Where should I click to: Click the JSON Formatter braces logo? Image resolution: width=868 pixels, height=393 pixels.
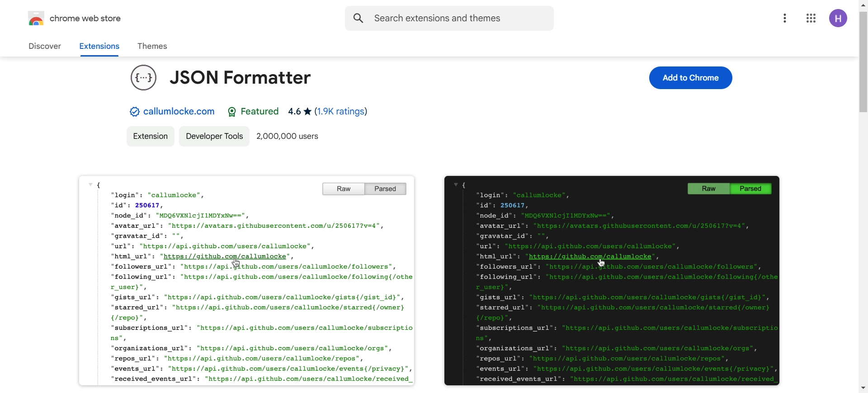pos(144,78)
